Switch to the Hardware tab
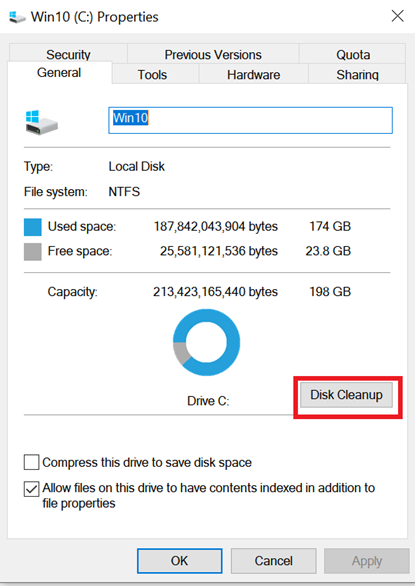Screen dimensions: 415x586 pos(253,74)
